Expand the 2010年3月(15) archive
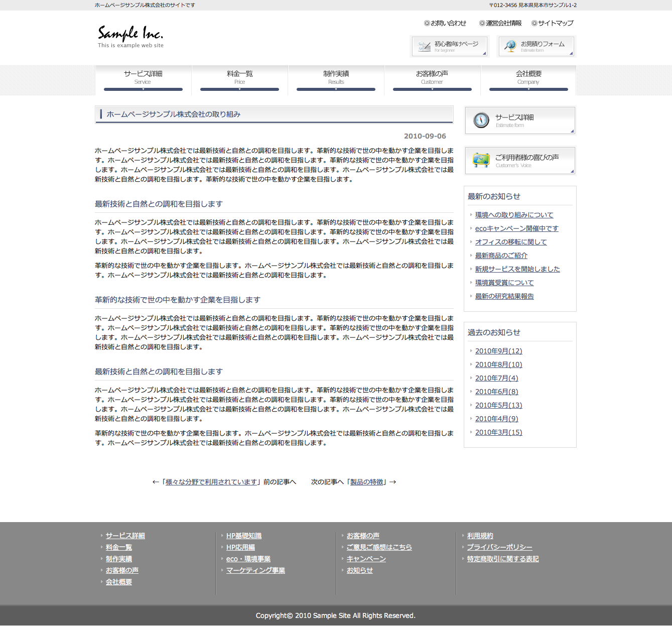The height and width of the screenshot is (626, 672). click(498, 432)
